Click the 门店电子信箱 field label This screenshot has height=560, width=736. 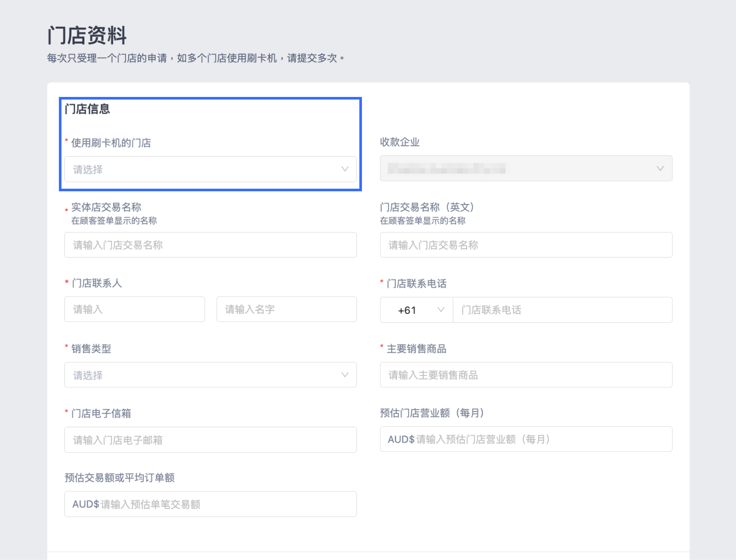(101, 413)
